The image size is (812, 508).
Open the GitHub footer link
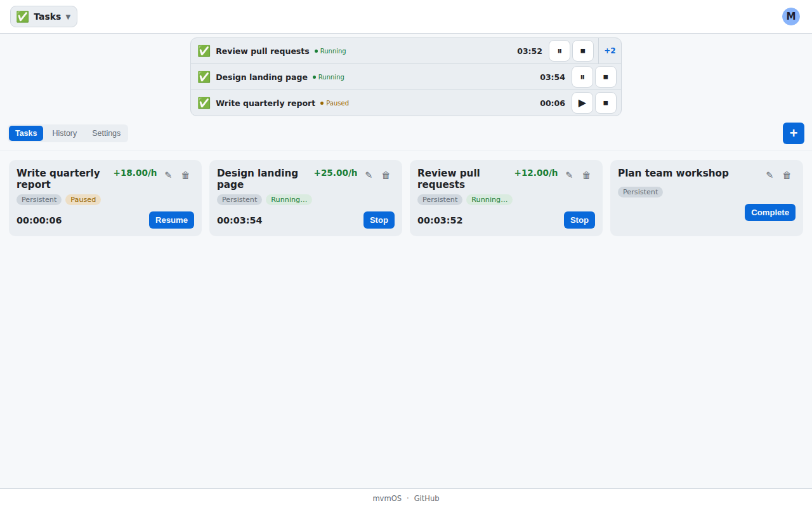click(426, 498)
